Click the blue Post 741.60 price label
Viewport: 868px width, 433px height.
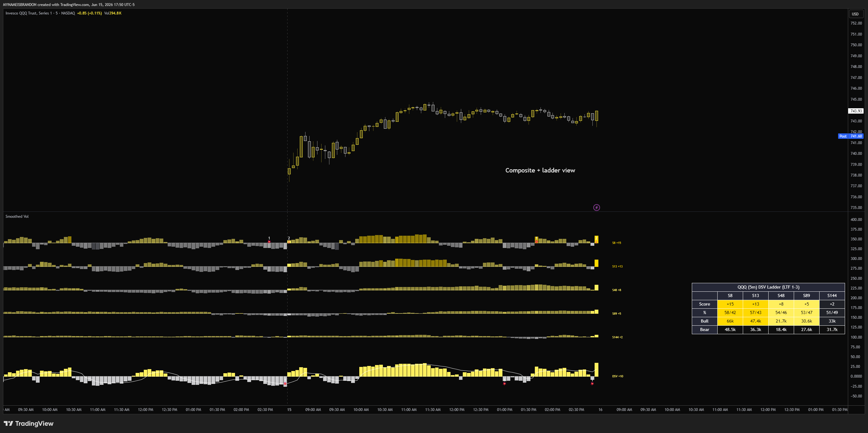point(850,136)
